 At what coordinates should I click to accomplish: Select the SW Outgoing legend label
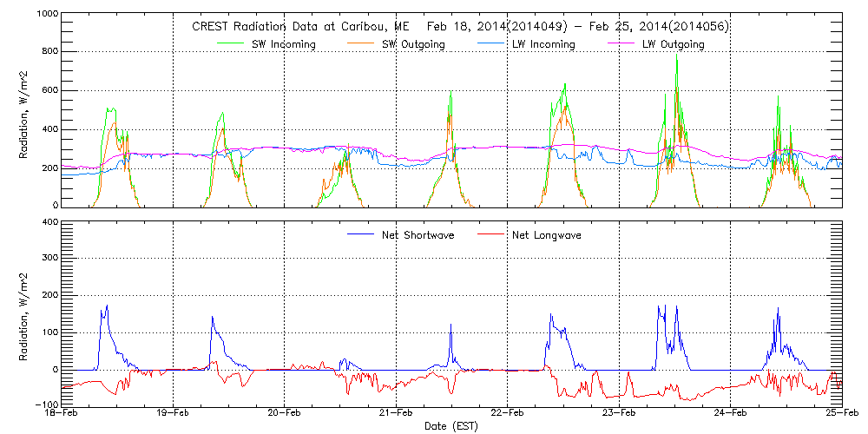click(415, 44)
